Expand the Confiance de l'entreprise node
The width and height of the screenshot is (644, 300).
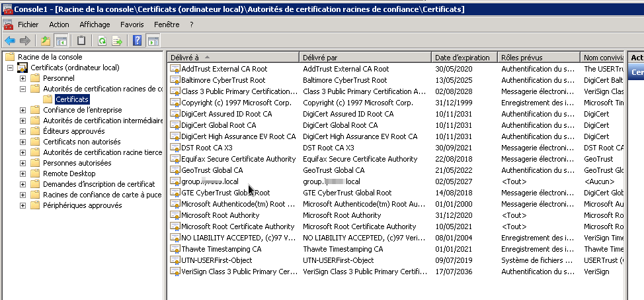click(22, 111)
